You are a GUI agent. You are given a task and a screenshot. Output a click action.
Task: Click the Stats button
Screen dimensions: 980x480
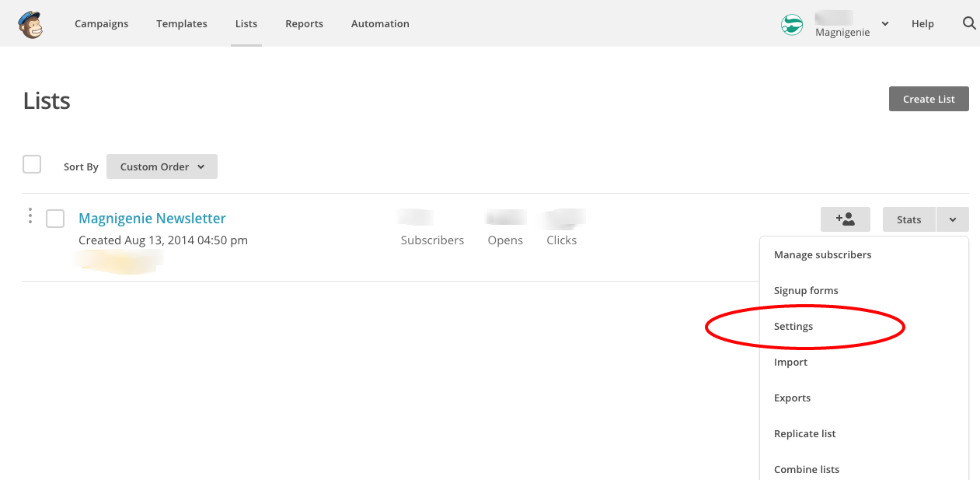(909, 219)
